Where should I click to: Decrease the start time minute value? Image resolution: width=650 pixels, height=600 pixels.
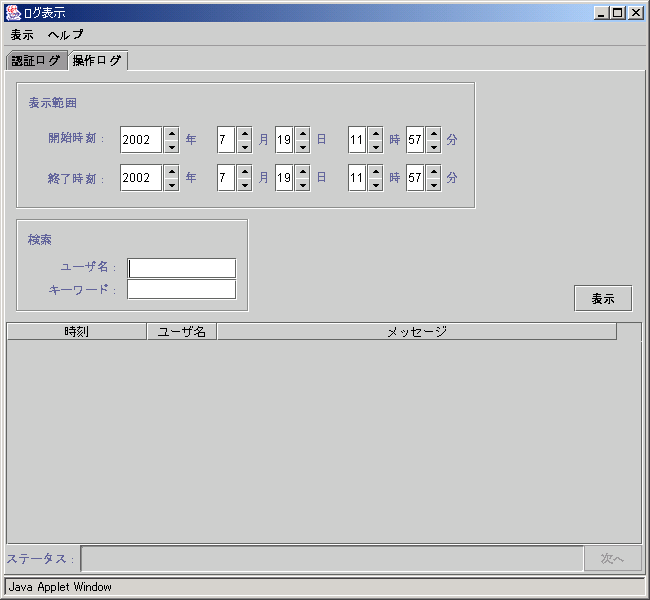click(433, 146)
